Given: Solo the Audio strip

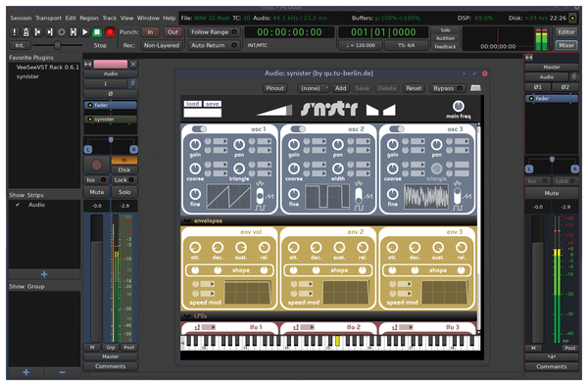Looking at the screenshot, I should pos(124,192).
